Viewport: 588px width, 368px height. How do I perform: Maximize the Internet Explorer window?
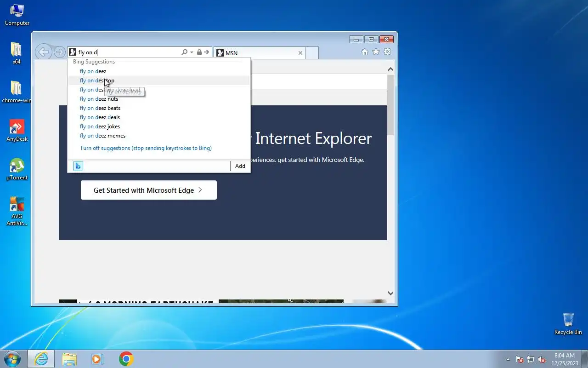(x=371, y=40)
